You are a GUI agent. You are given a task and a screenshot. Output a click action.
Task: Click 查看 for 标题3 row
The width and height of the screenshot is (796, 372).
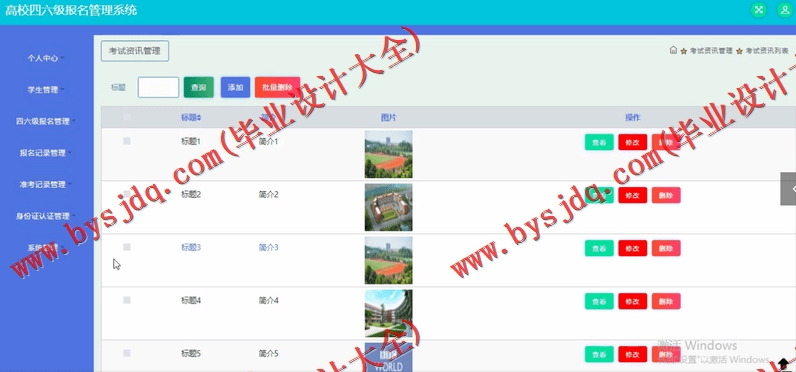(x=600, y=248)
